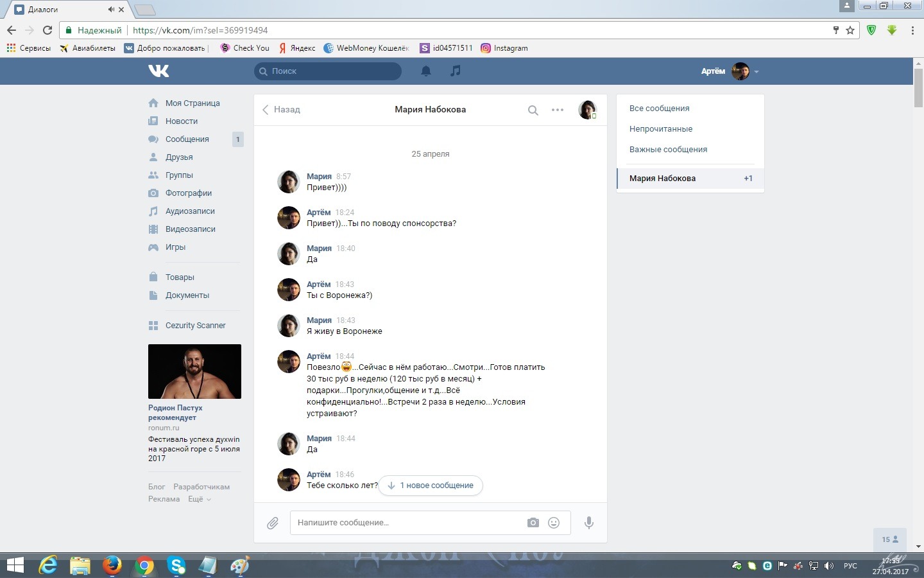Open the emoji smiley picker

click(x=554, y=523)
